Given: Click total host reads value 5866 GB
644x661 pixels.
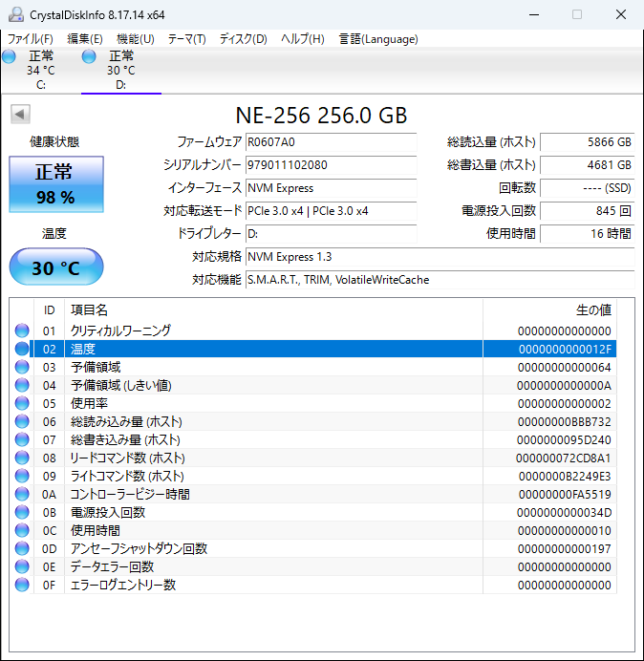Looking at the screenshot, I should 587,142.
